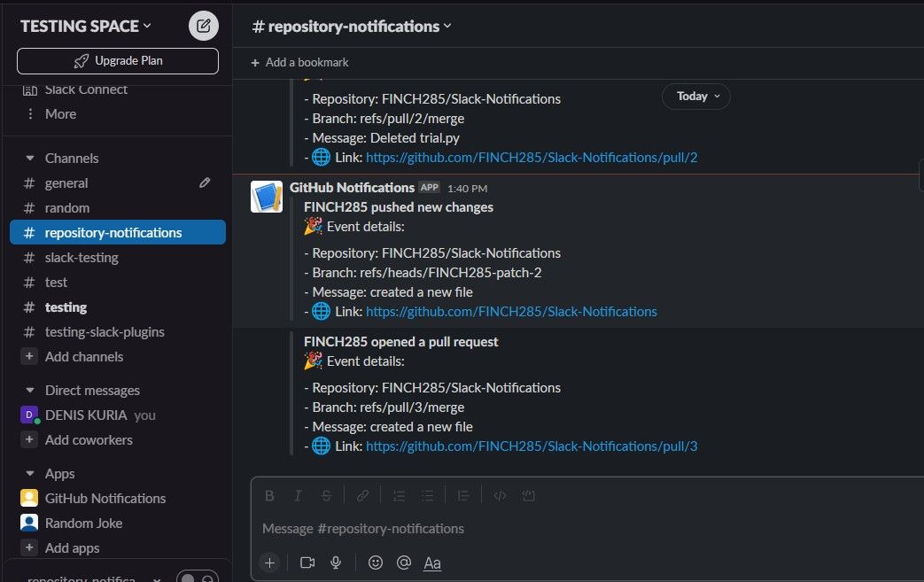Start a video clip from the composer
The height and width of the screenshot is (582, 924).
(307, 562)
